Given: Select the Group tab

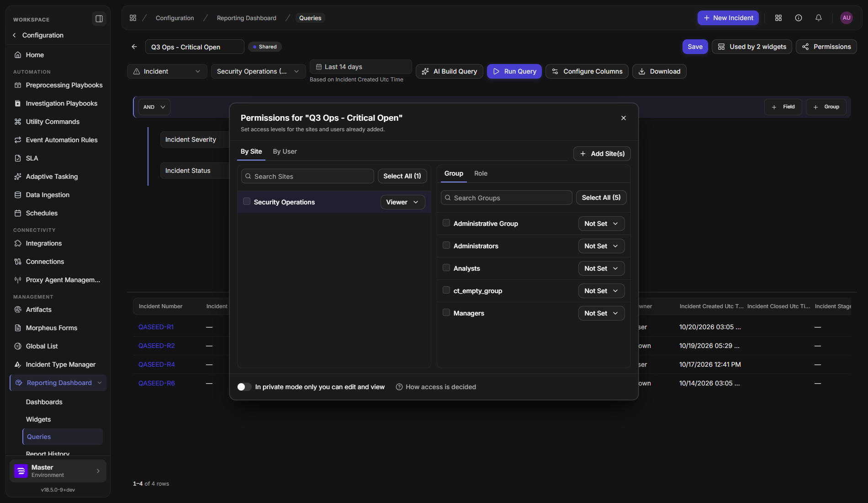Looking at the screenshot, I should click(454, 173).
